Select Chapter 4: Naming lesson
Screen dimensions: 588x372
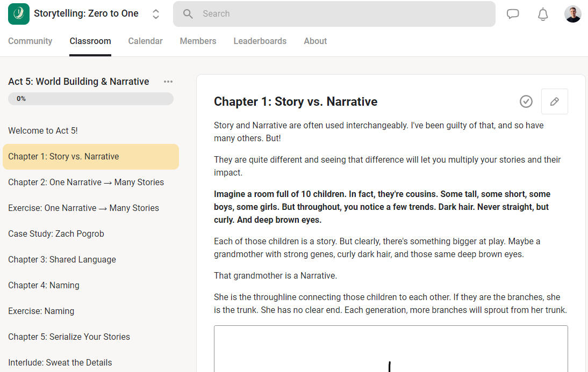point(44,285)
